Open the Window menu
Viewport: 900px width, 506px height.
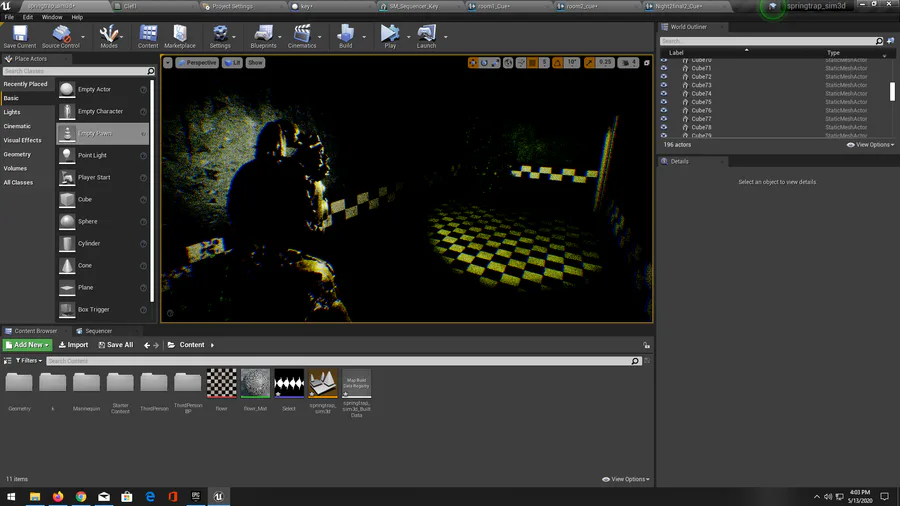pos(51,17)
